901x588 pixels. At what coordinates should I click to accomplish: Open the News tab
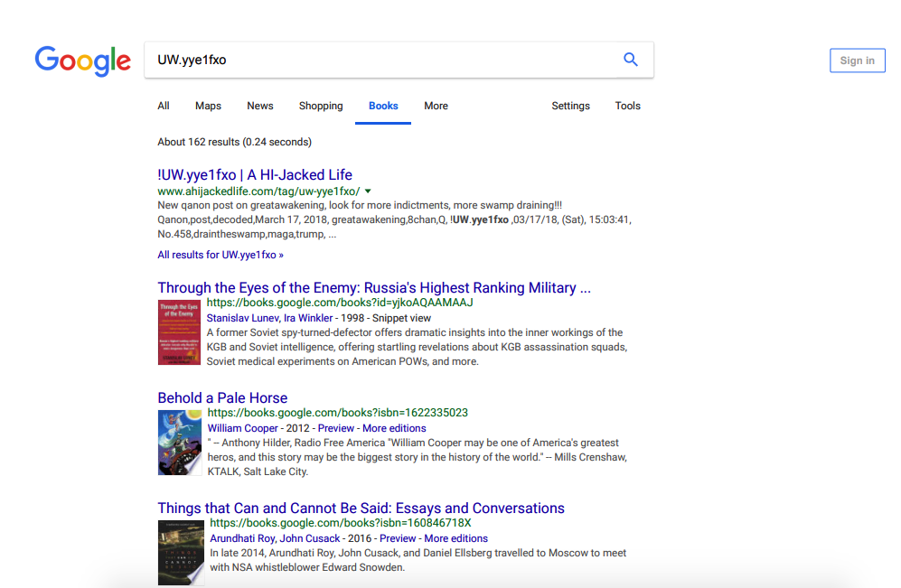pos(259,106)
